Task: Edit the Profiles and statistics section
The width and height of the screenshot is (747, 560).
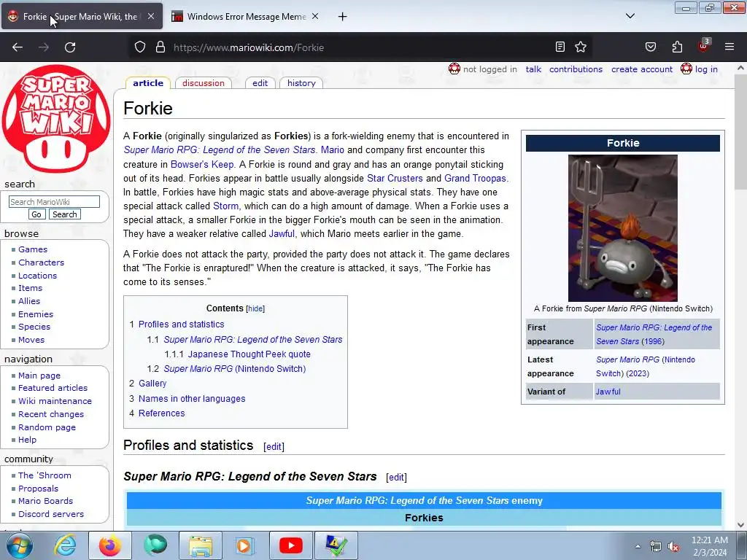Action: tap(274, 447)
